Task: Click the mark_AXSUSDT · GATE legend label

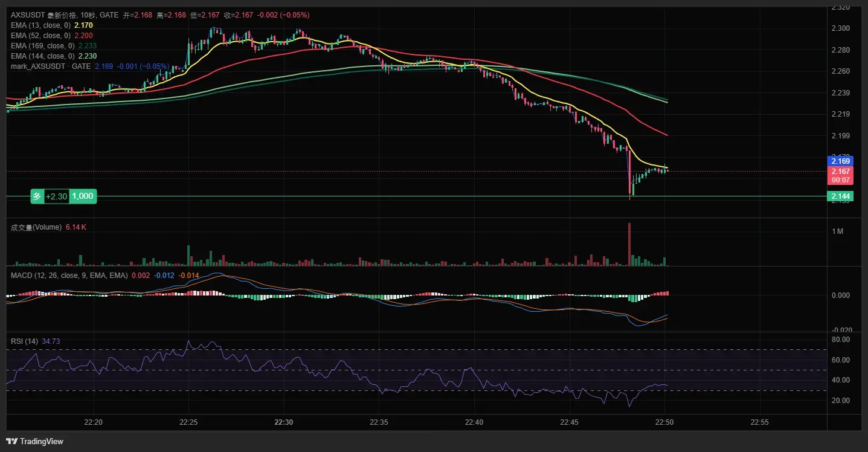Action: pos(51,66)
